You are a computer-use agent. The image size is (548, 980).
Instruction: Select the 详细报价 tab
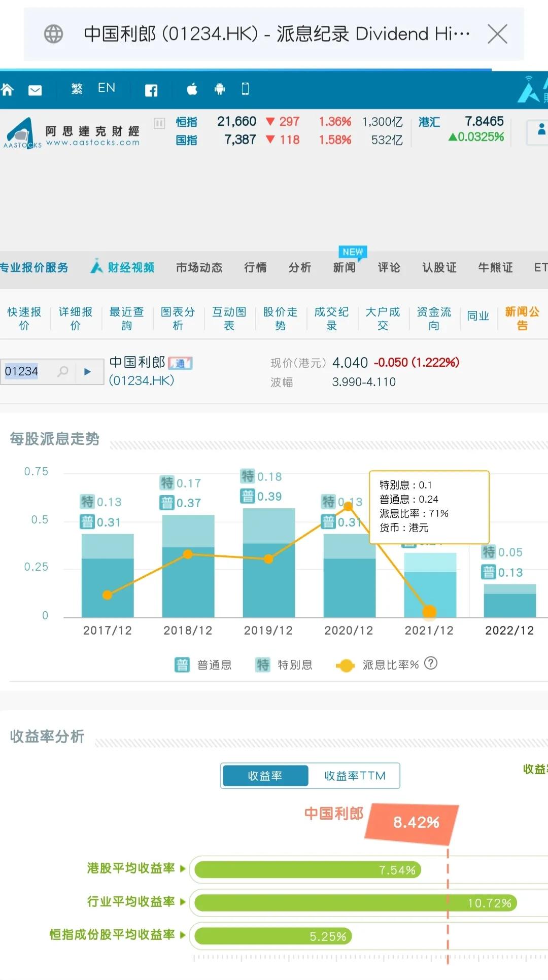(x=76, y=319)
